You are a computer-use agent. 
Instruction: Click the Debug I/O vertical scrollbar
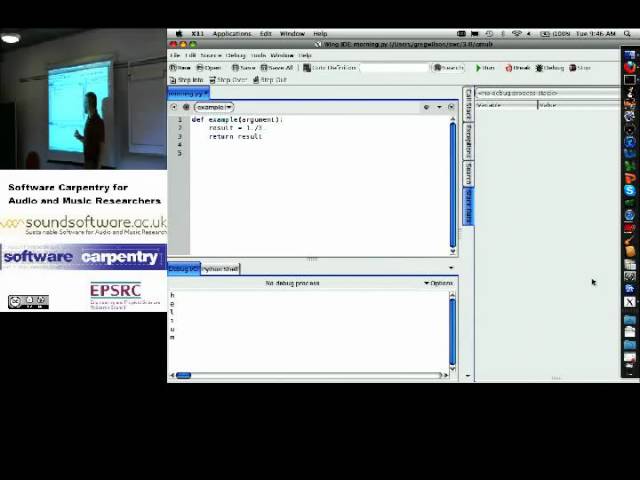(452, 331)
